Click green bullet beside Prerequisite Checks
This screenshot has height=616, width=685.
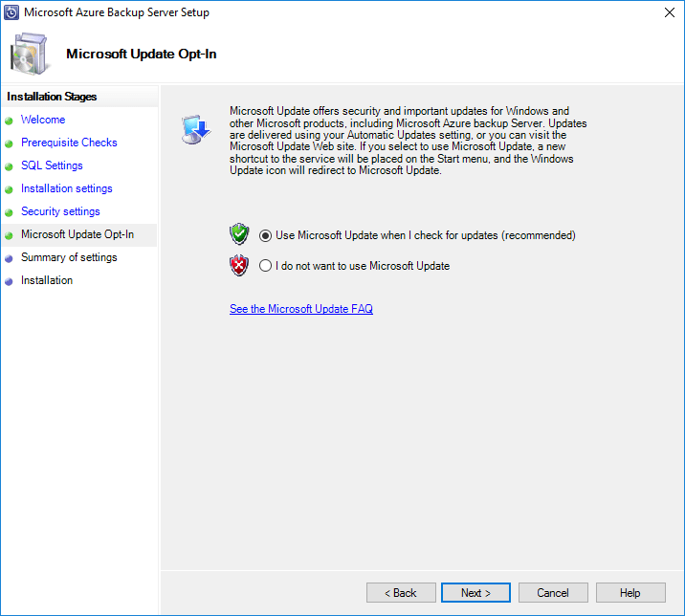click(9, 143)
